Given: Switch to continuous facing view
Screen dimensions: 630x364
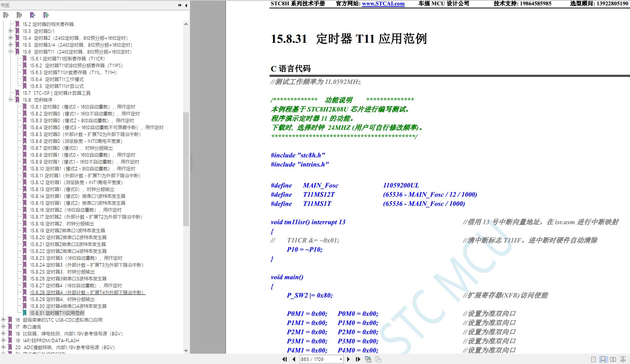Looking at the screenshot, I should 623,359.
